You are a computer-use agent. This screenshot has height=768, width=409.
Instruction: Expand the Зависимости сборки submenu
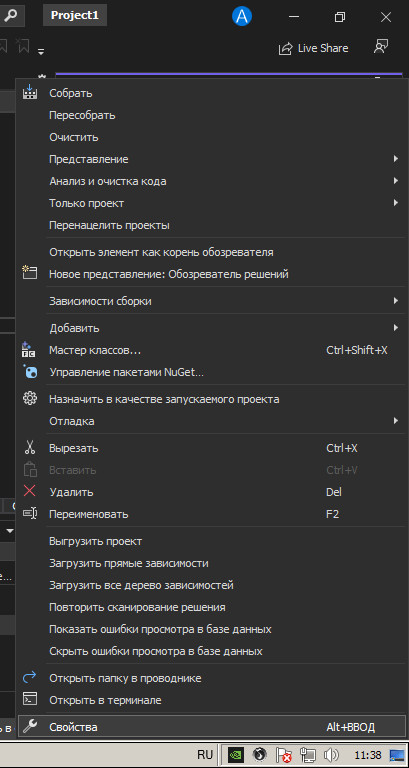coord(396,301)
